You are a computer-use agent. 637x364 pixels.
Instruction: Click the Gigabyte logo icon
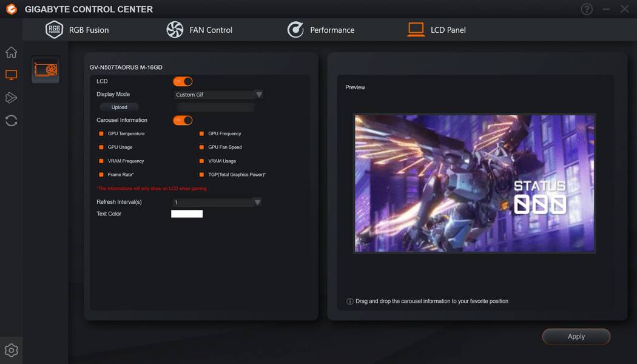[x=12, y=9]
